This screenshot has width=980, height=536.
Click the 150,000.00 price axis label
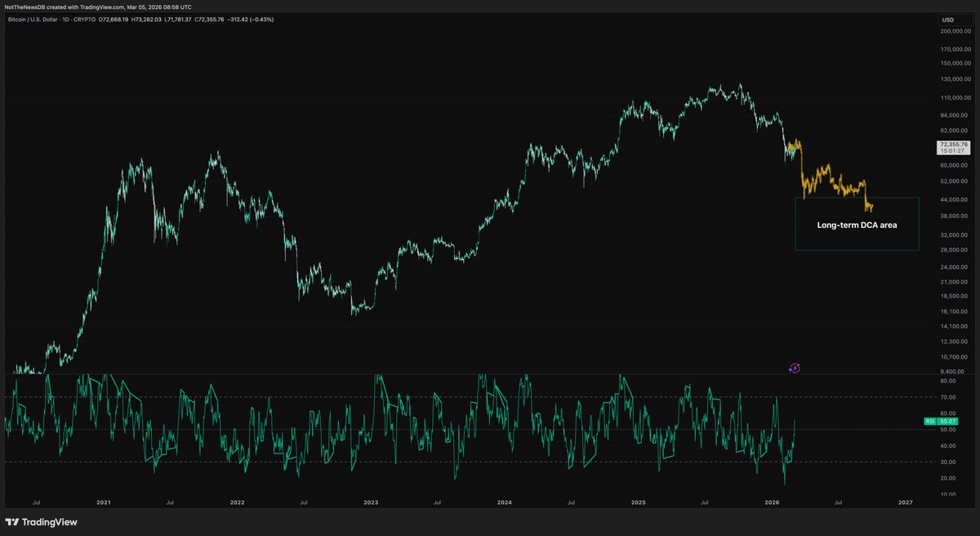click(x=954, y=63)
